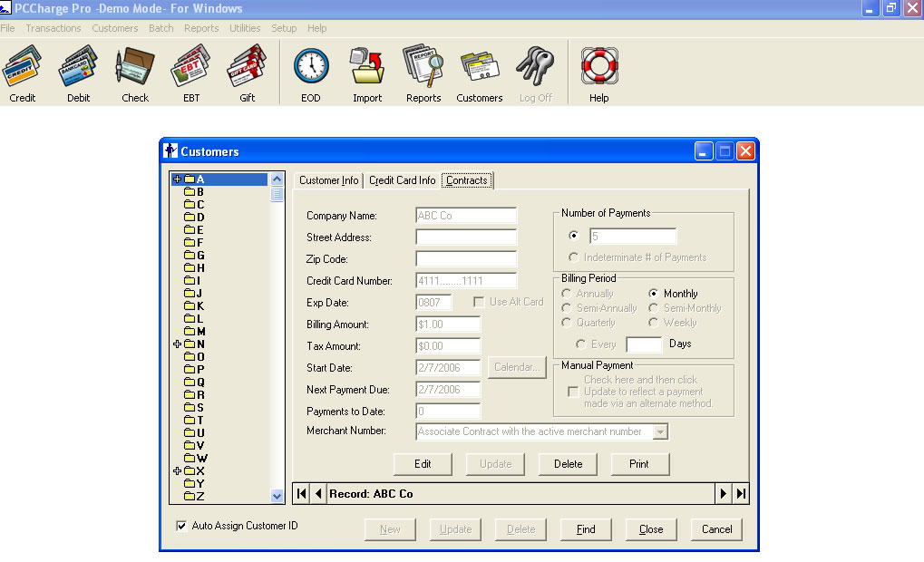The width and height of the screenshot is (924, 562).
Task: Select folder B in customer tree
Action: 194,192
